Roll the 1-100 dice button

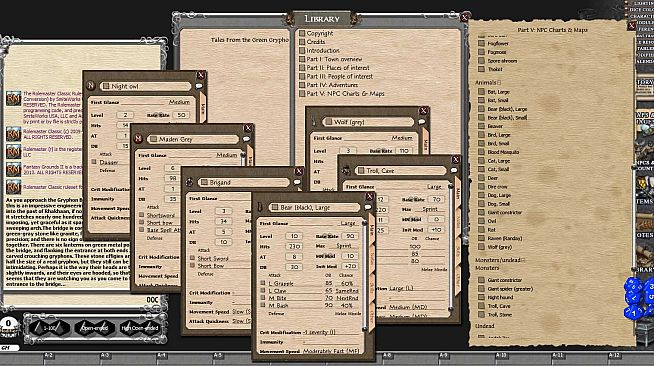50,328
